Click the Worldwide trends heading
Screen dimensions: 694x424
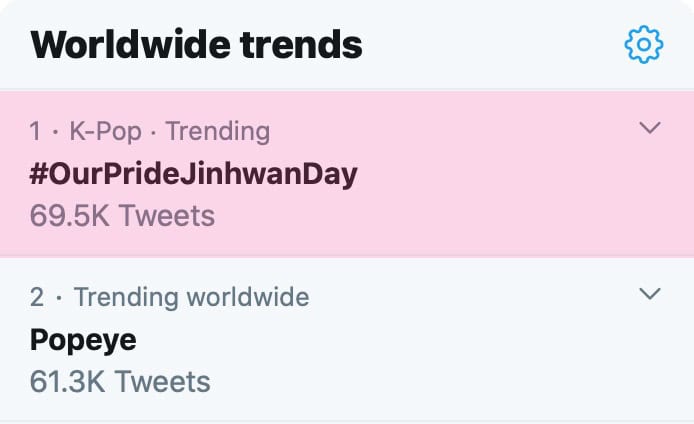(196, 44)
